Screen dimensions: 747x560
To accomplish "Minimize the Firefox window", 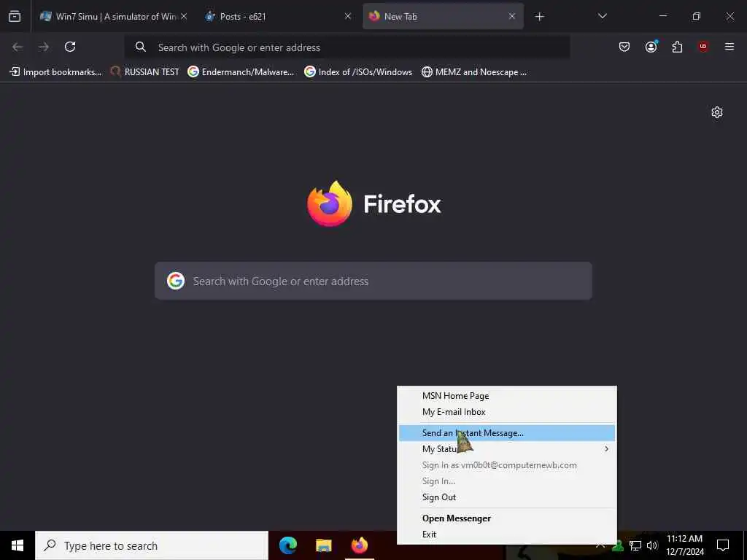I will (x=662, y=16).
